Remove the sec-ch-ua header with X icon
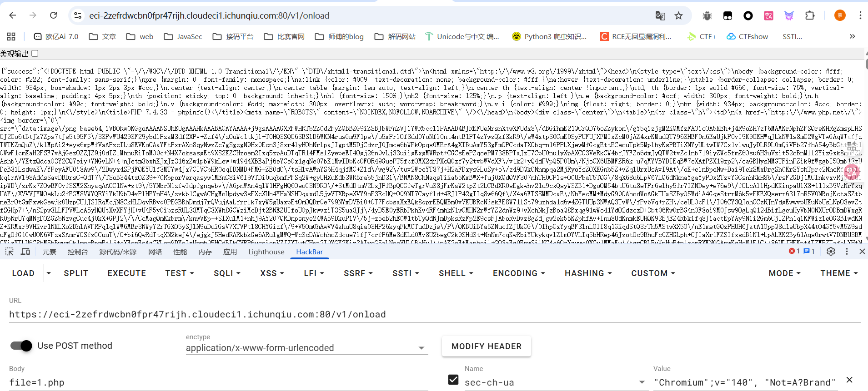Image resolution: width=868 pixels, height=391 pixels. click(x=849, y=380)
